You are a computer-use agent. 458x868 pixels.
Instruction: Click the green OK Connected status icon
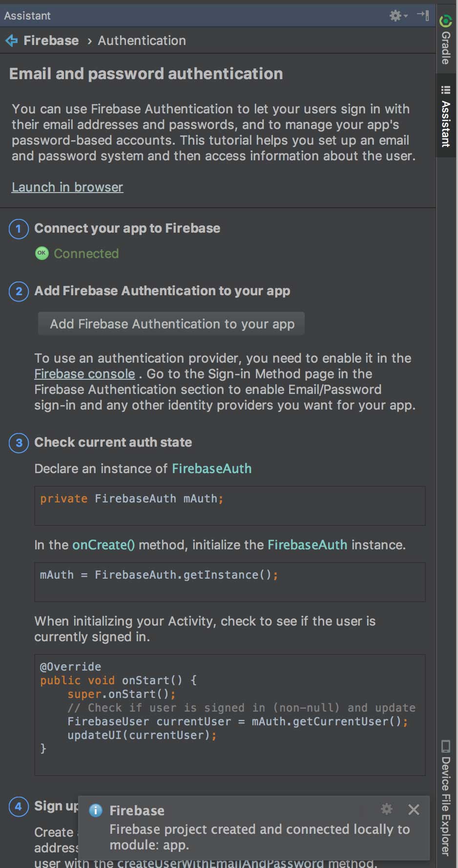click(42, 253)
